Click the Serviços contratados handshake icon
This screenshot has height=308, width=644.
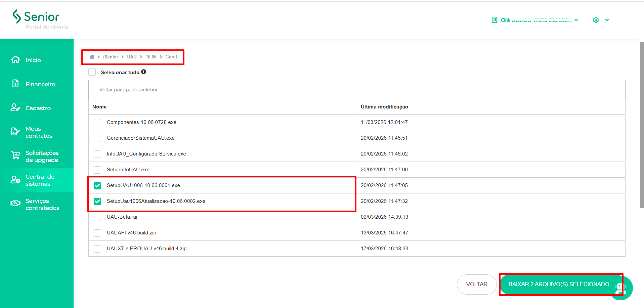coord(15,204)
